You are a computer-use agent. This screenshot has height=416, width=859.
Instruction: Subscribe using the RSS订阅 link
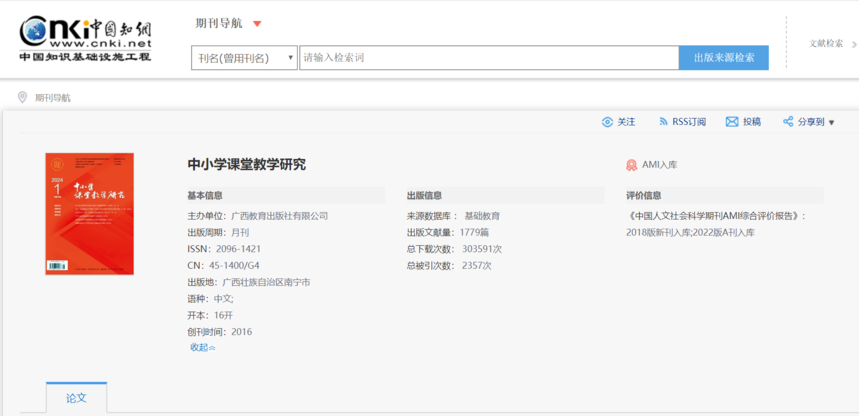point(689,122)
